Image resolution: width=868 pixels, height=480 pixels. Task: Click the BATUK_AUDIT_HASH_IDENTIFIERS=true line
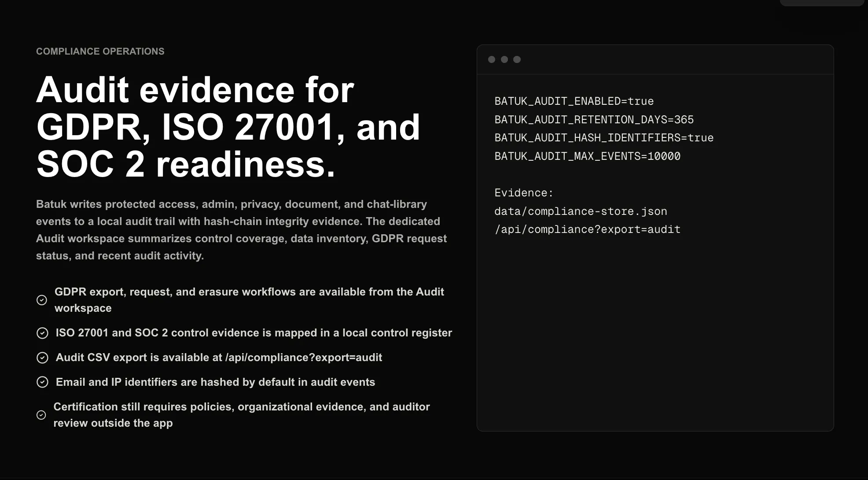click(x=604, y=138)
